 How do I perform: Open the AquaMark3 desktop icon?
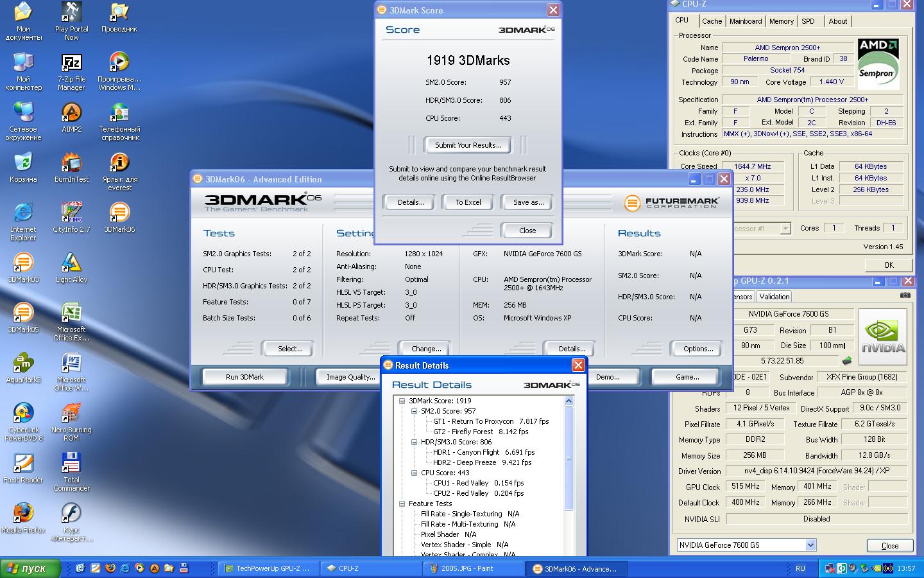pyautogui.click(x=23, y=367)
